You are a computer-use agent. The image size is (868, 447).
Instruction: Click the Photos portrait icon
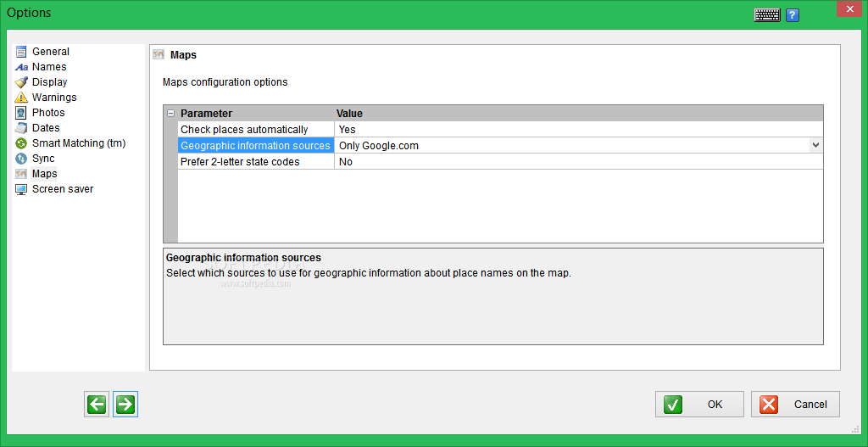[21, 113]
